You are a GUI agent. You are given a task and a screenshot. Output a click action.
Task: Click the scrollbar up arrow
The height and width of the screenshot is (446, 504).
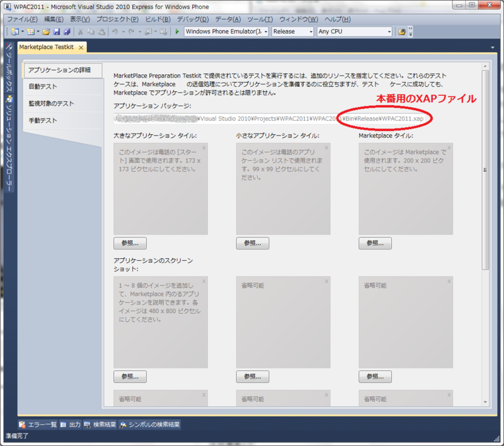[x=485, y=66]
